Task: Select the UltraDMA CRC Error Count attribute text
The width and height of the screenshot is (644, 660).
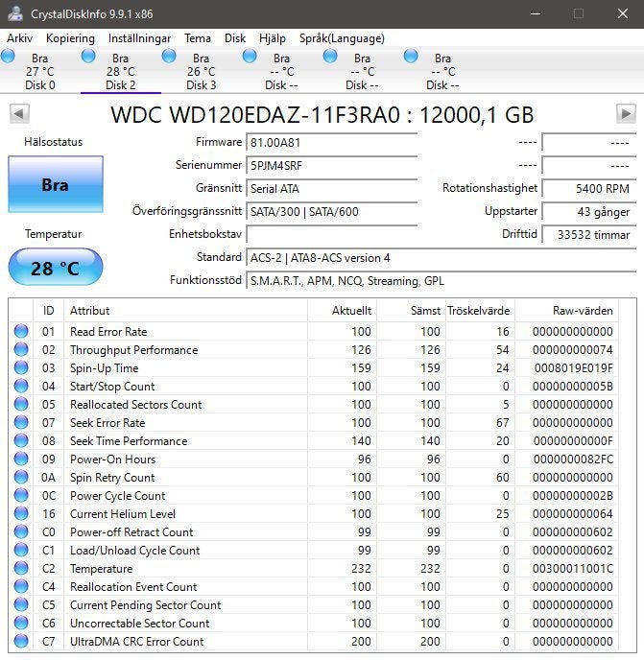Action: click(x=137, y=642)
